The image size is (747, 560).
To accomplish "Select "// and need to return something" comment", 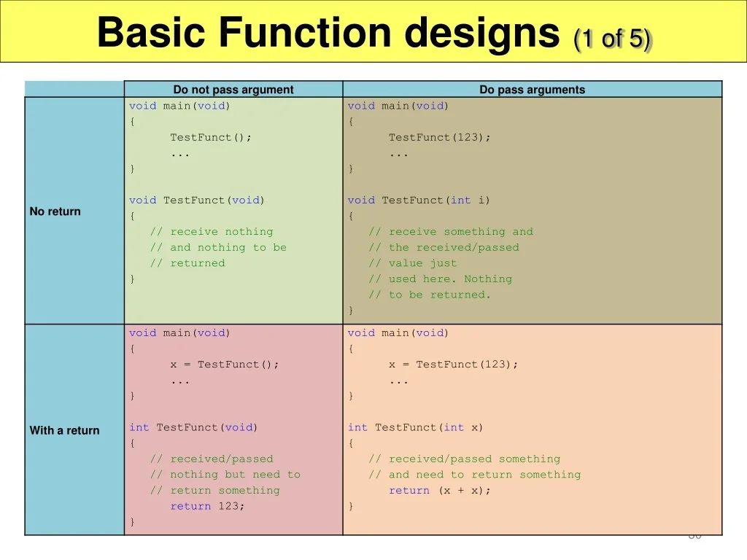I will click(x=474, y=475).
